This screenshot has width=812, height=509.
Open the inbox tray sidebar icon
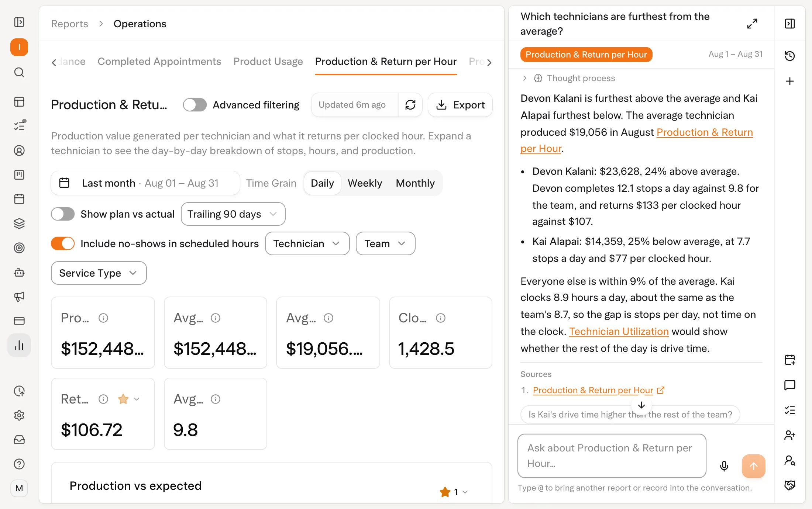(x=19, y=440)
